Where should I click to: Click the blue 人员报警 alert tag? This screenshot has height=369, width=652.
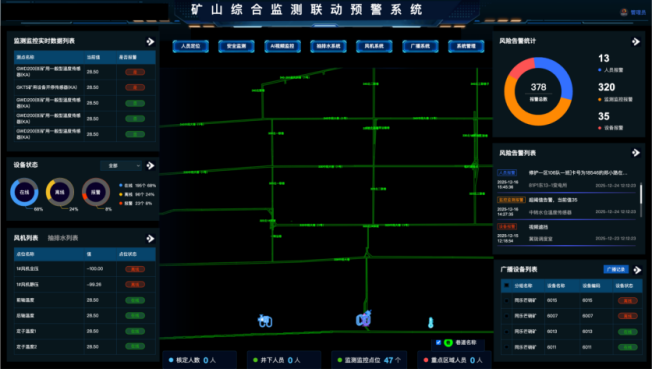507,173
